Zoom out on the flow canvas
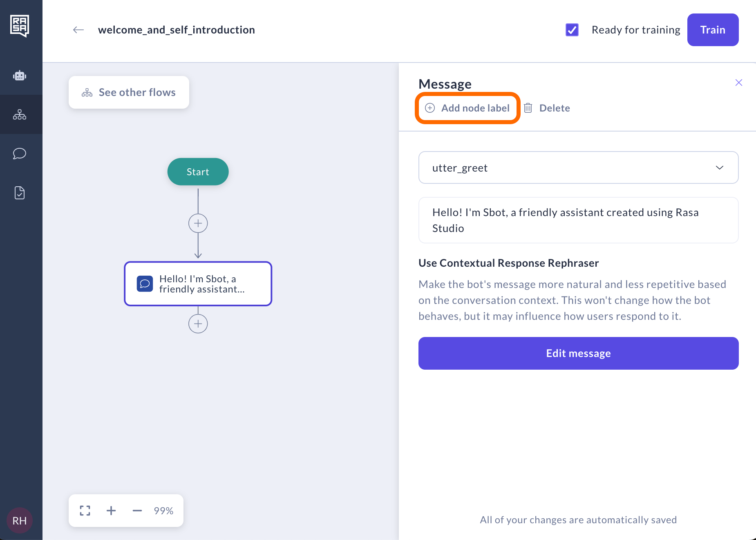The width and height of the screenshot is (756, 540). click(x=137, y=511)
